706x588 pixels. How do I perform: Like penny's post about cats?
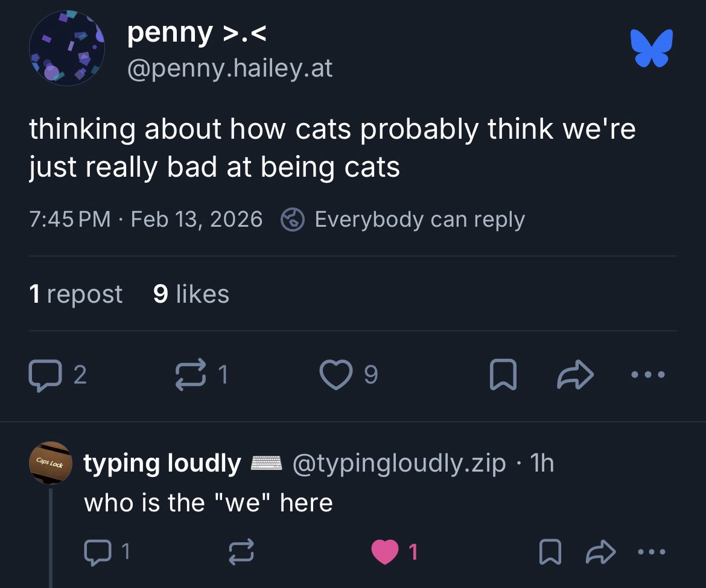point(336,375)
